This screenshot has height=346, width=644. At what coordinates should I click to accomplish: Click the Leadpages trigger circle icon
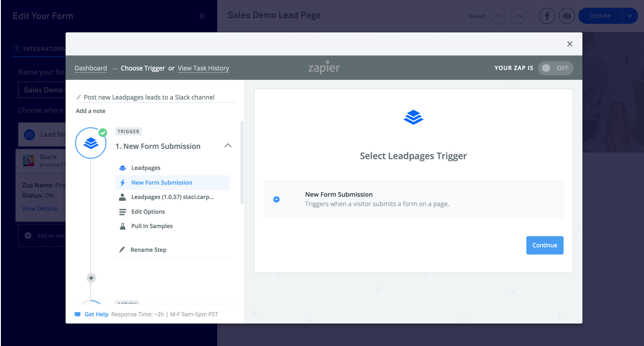[91, 143]
